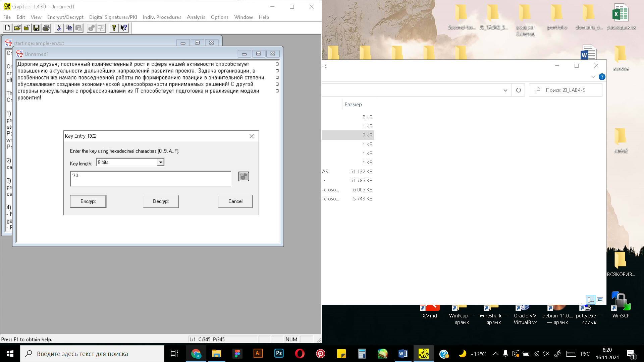Click the Windows taskbar search field
The image size is (644, 362).
point(92,354)
